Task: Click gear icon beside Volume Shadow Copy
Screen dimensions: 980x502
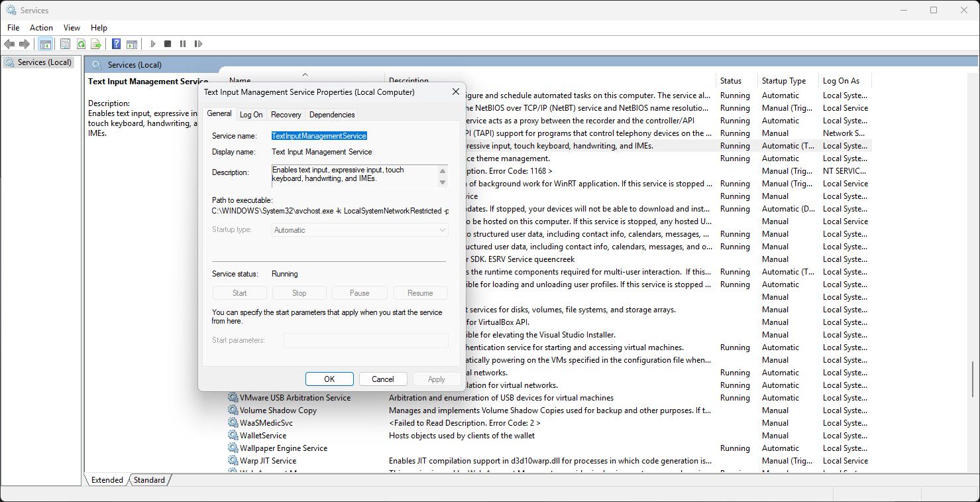Action: tap(233, 410)
